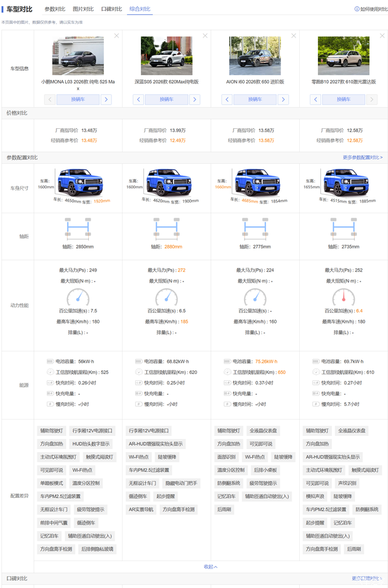Viewport: 388px width, 588px height.
Task: Click the HUD抬头数字显示 tag
Action: coord(91,444)
